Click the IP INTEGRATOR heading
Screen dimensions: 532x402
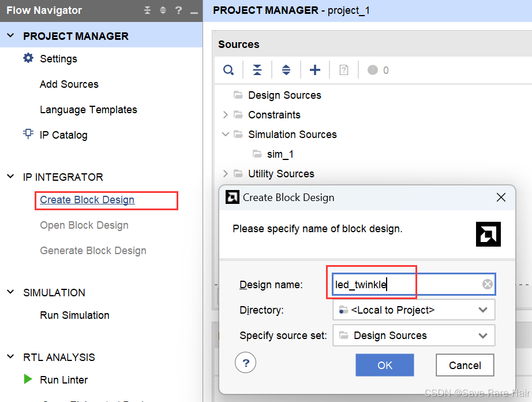pyautogui.click(x=63, y=177)
